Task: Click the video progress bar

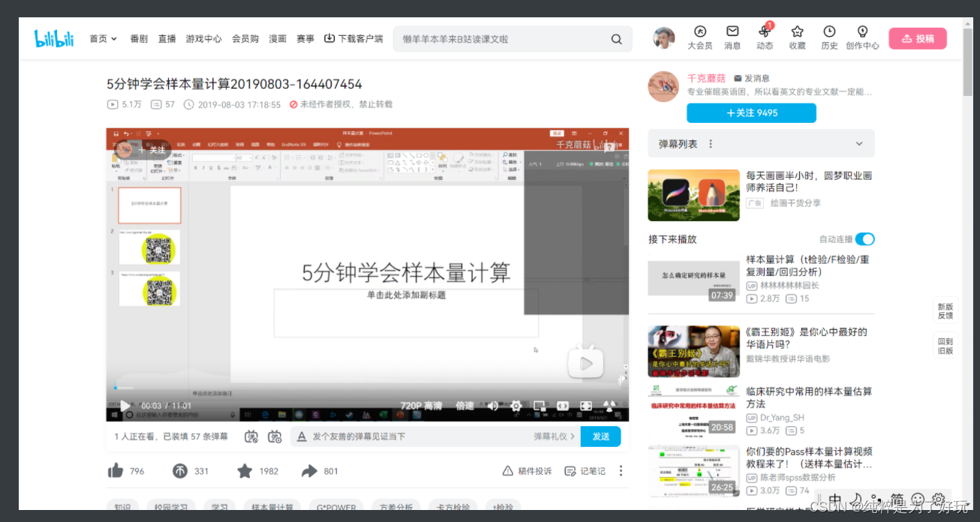Action: [368, 388]
